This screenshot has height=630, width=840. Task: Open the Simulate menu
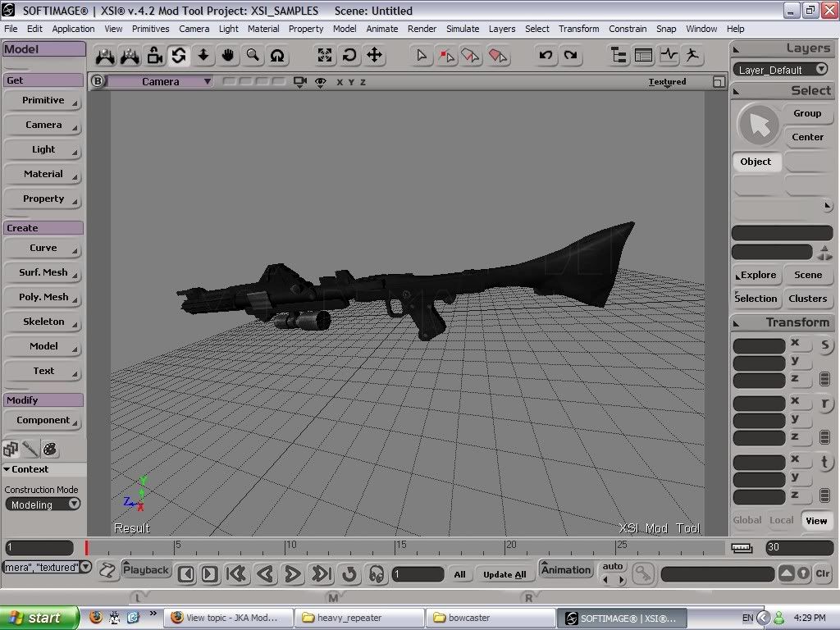463,29
